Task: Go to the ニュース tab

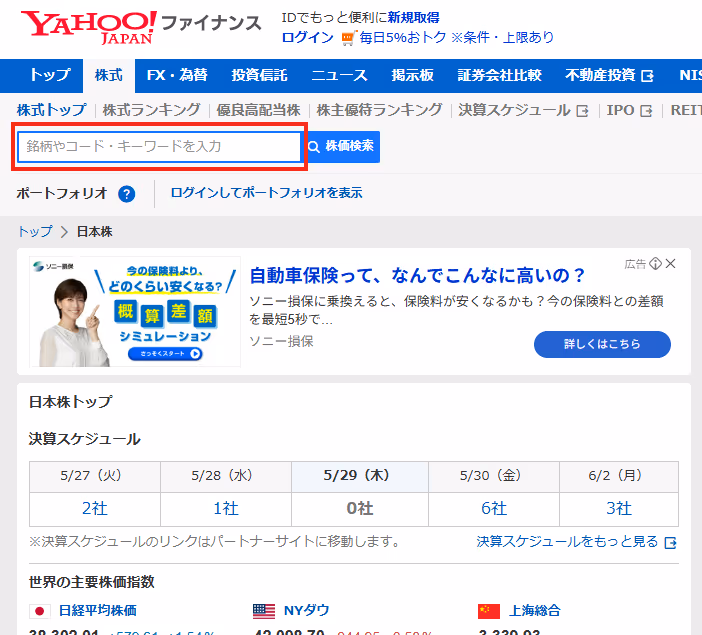Action: 339,75
